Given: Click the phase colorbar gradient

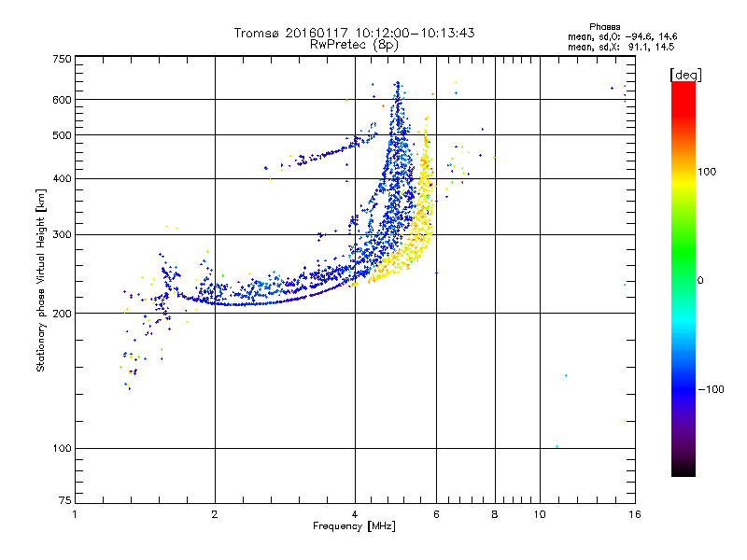Looking at the screenshot, I should (684, 278).
